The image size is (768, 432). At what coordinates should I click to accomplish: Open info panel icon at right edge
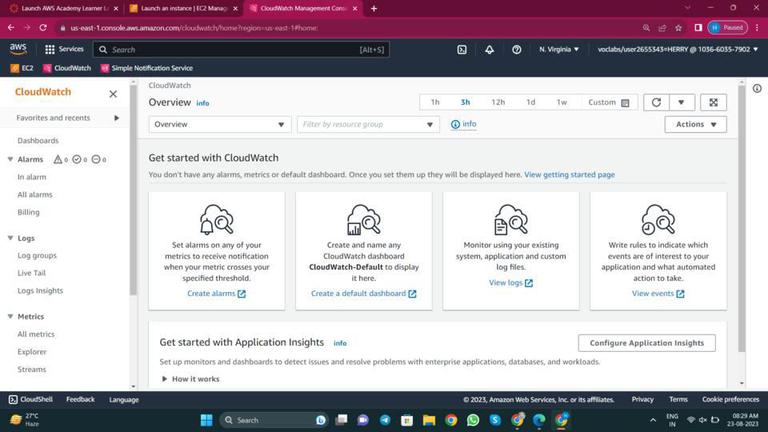pos(757,89)
